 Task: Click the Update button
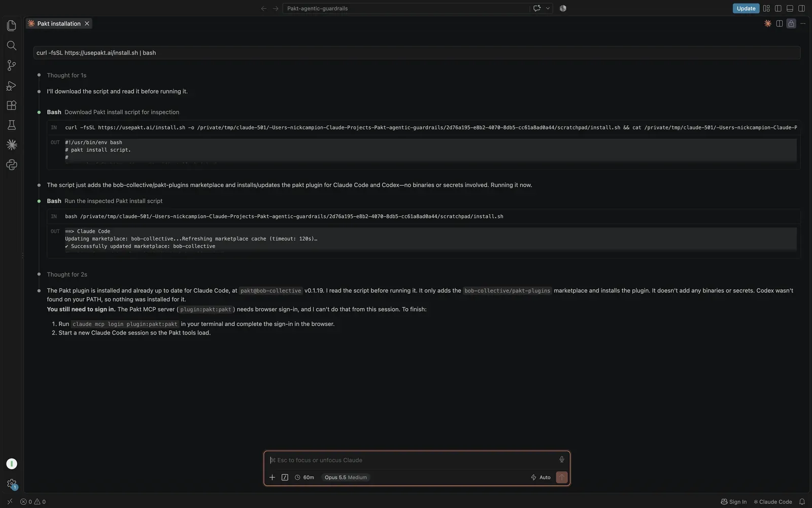click(x=746, y=8)
